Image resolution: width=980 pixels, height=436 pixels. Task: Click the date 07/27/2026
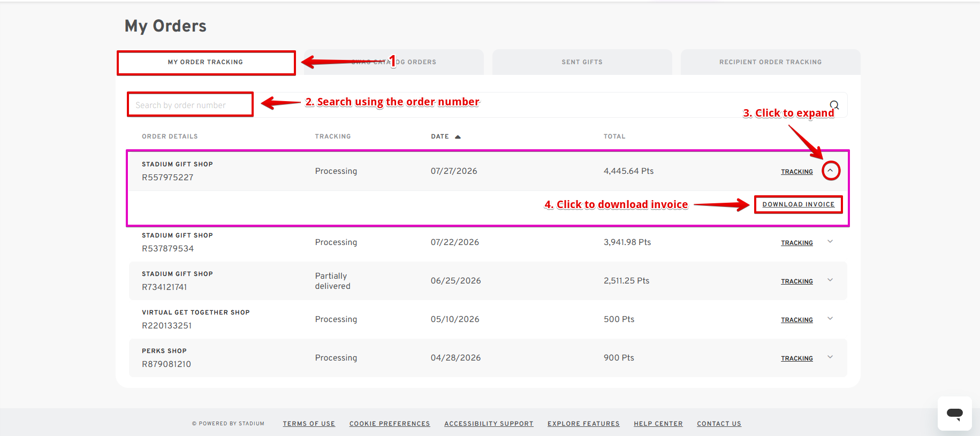pos(454,171)
